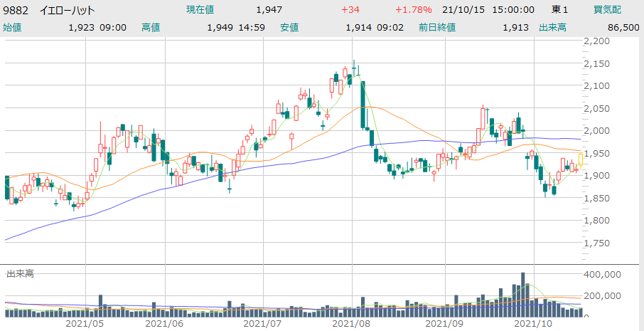Click the 2021/10 date axis label
The width and height of the screenshot is (644, 331).
[533, 322]
